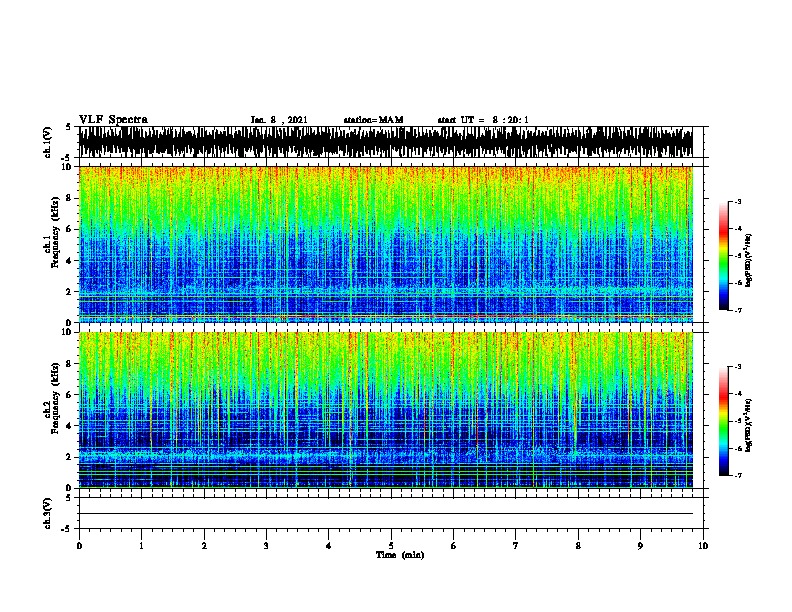
Task: Click the lower color scale log(PSD) unit label
Action: [749, 426]
